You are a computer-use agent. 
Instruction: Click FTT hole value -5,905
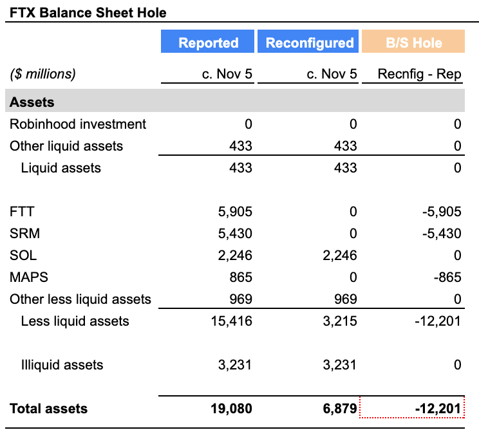click(x=442, y=212)
